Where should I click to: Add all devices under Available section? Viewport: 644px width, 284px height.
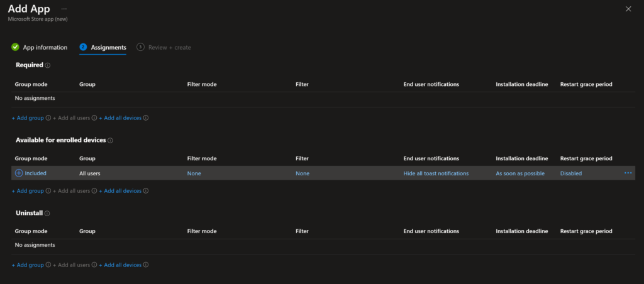(120, 191)
